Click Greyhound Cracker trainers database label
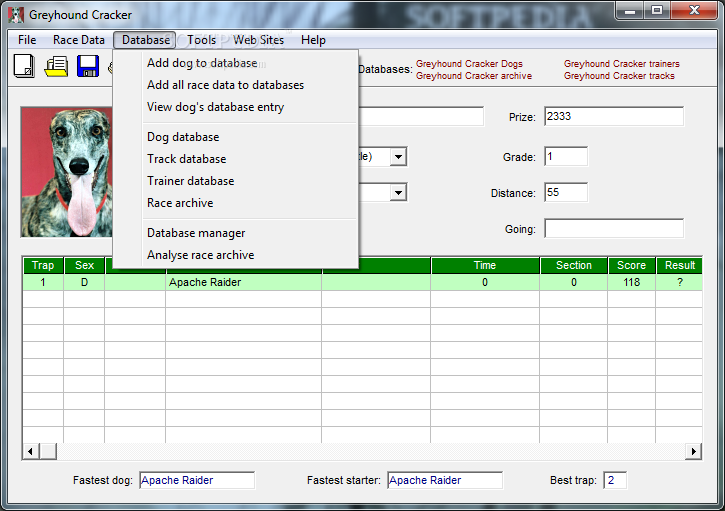Viewport: 725px width, 511px height. [621, 64]
